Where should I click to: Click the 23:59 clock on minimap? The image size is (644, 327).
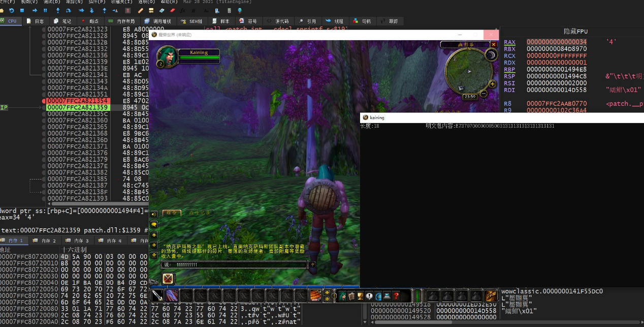click(x=469, y=96)
